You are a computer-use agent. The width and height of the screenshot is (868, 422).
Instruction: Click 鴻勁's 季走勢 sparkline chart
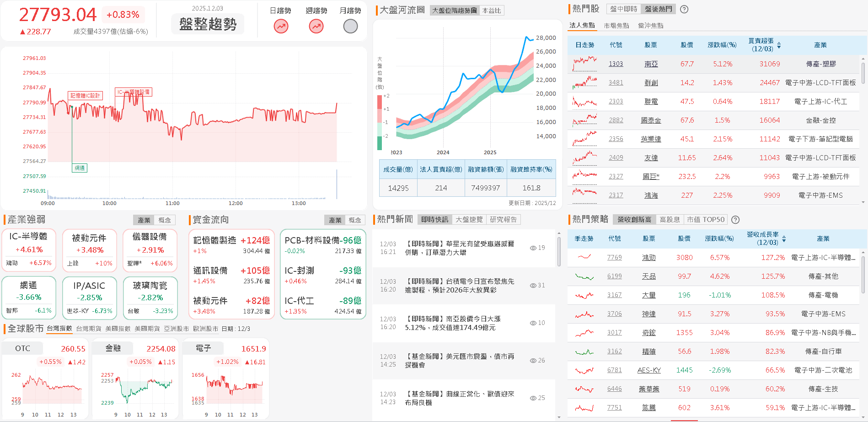[x=584, y=257]
